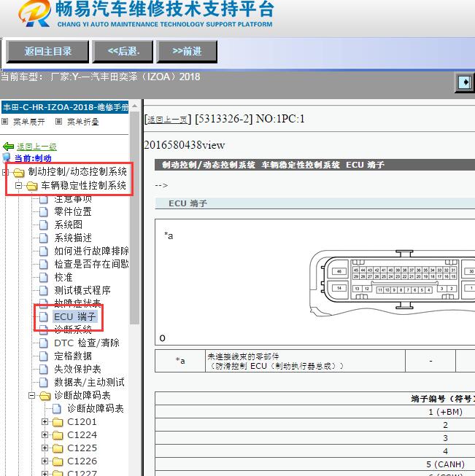Go back with the <<后退 button
The width and height of the screenshot is (475, 476).
point(123,51)
